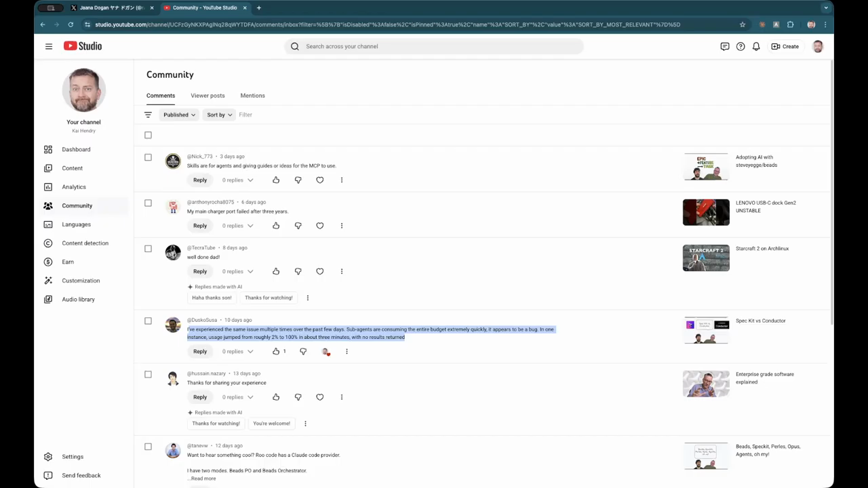Like the comment from @Nick_773
The width and height of the screenshot is (868, 488).
[276, 180]
